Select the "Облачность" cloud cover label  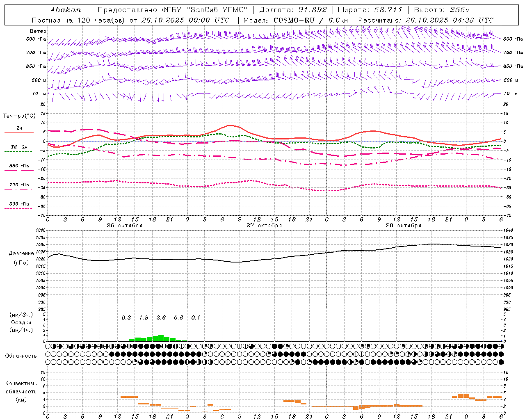pos(21,356)
